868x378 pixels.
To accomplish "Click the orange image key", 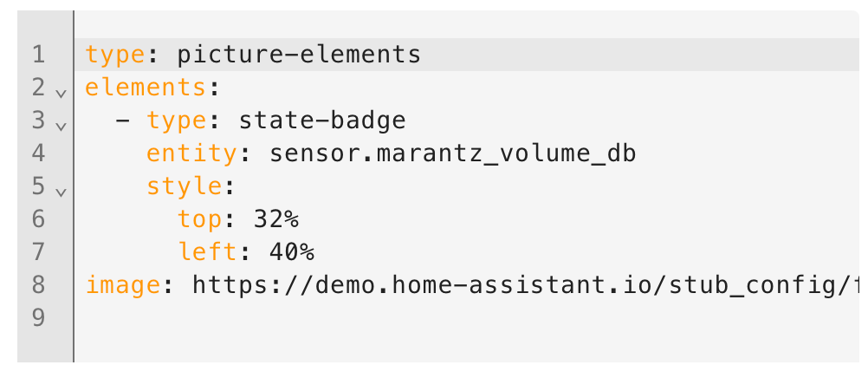I will coord(123,285).
